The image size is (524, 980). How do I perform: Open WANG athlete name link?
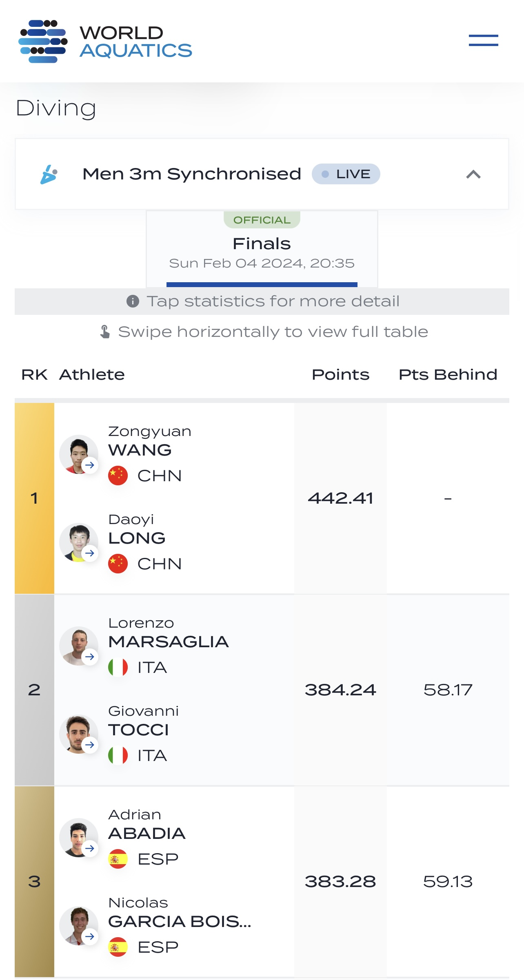click(140, 450)
